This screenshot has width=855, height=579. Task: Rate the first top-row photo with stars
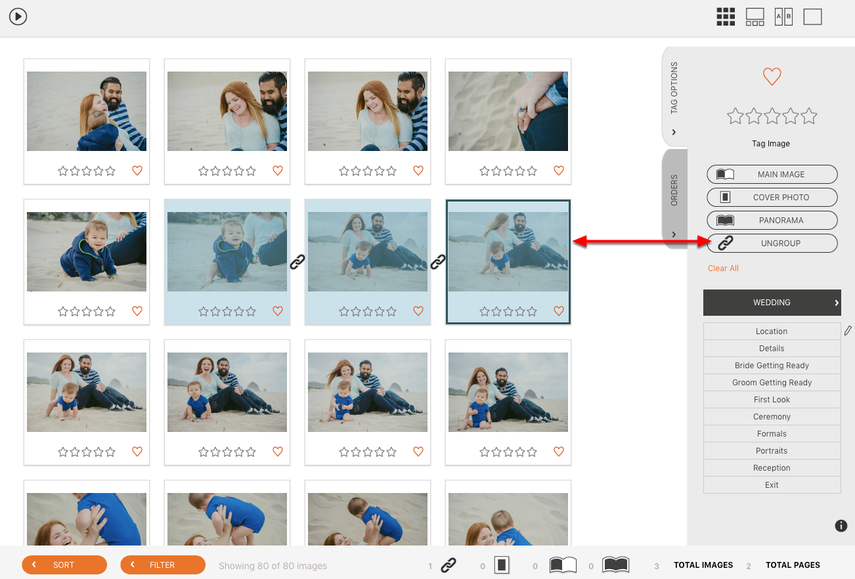coord(87,171)
